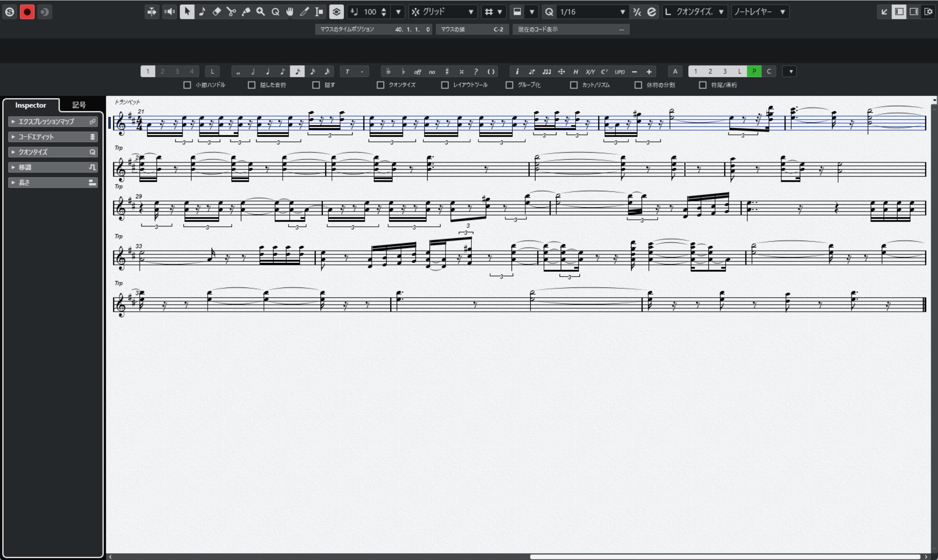
Task: Open the Setup Window Layout icon
Action: (x=929, y=12)
